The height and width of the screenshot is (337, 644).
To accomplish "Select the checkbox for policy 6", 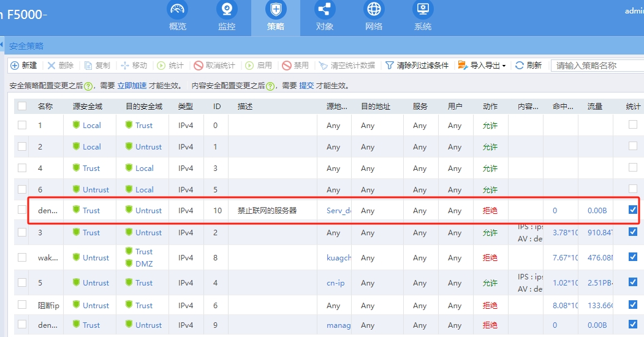I will coord(22,189).
